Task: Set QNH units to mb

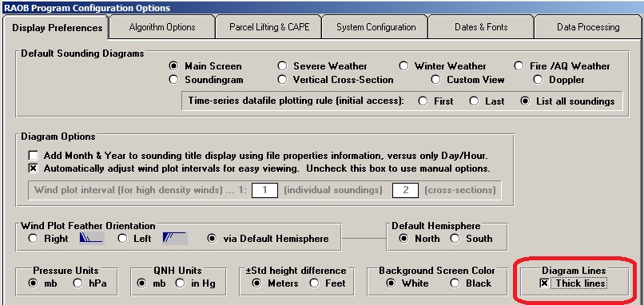Action: tap(141, 283)
